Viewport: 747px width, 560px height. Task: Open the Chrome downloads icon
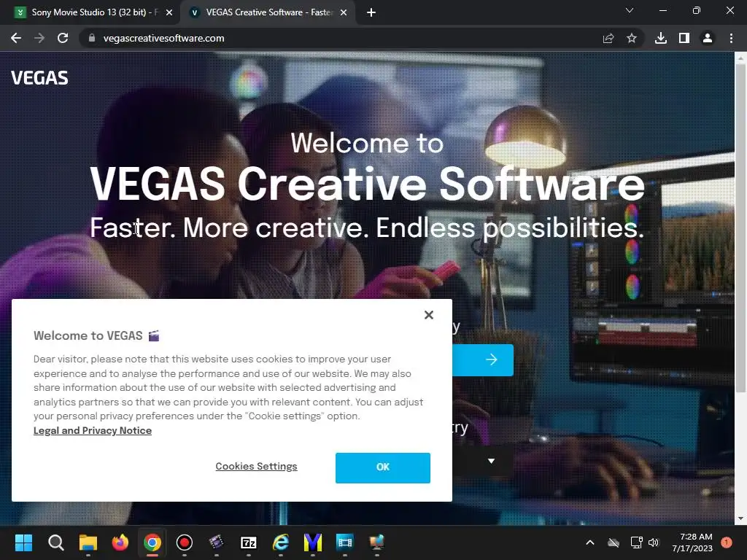661,38
